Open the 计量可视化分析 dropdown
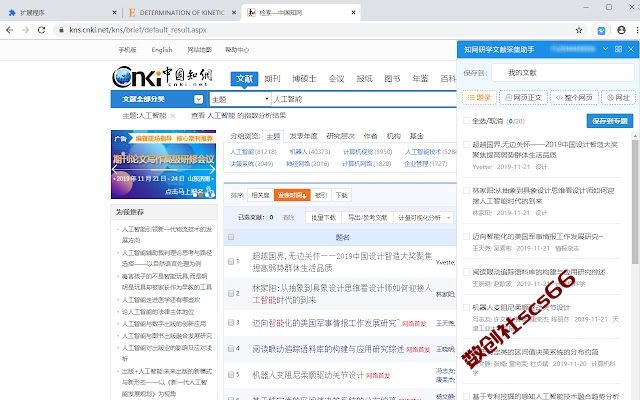This screenshot has height=400, width=640. 424,218
